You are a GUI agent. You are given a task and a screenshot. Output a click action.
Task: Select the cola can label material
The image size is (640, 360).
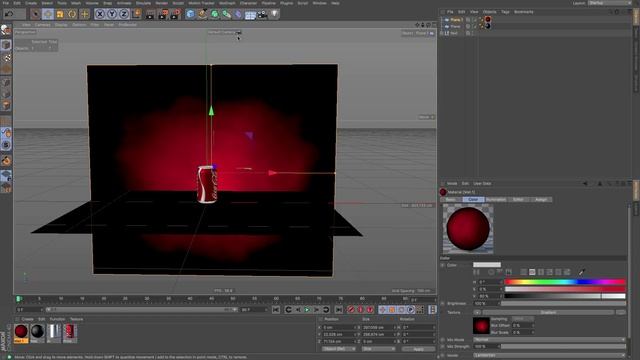[x=69, y=333]
